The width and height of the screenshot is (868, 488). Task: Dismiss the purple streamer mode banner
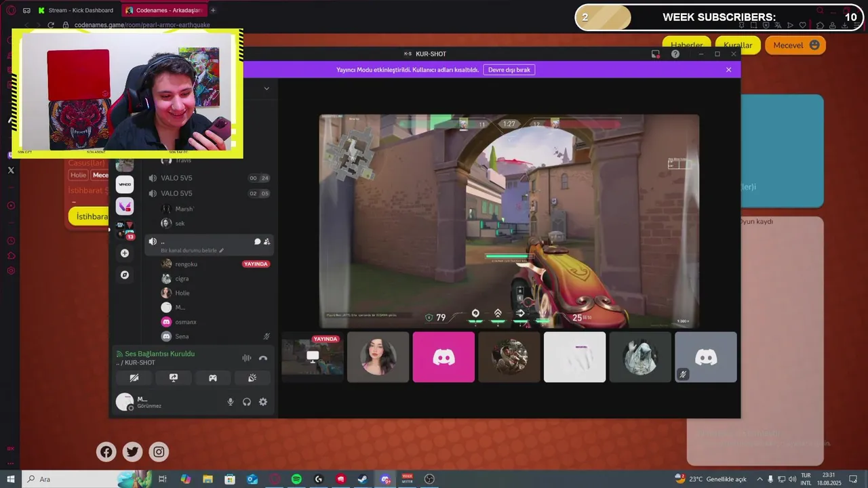[x=729, y=70]
